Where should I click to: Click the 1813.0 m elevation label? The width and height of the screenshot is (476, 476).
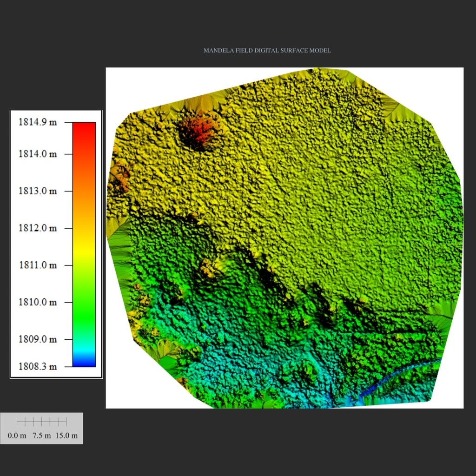(38, 191)
